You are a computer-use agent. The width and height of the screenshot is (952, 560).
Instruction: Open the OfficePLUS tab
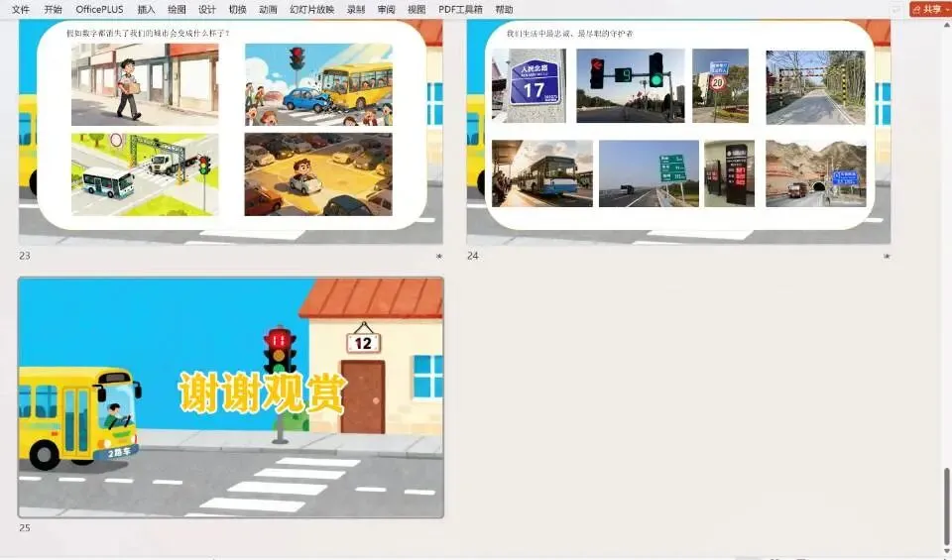[99, 9]
